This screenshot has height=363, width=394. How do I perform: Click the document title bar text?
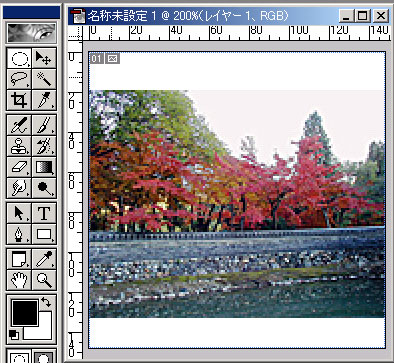187,16
